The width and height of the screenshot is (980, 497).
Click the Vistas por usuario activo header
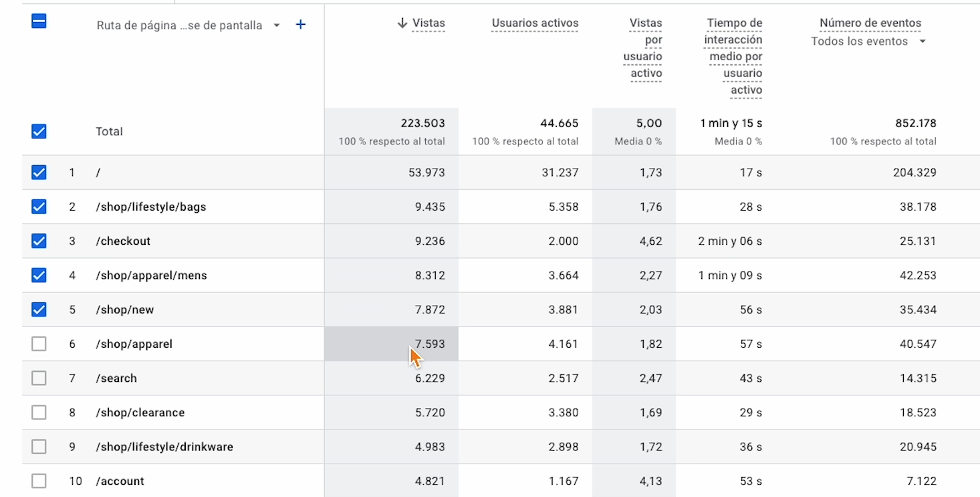click(644, 48)
